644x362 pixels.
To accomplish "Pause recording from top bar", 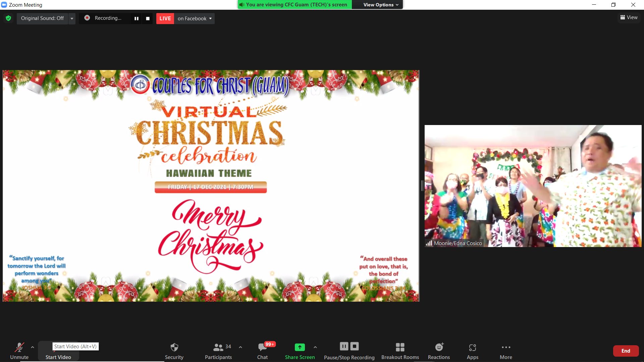I will (137, 18).
